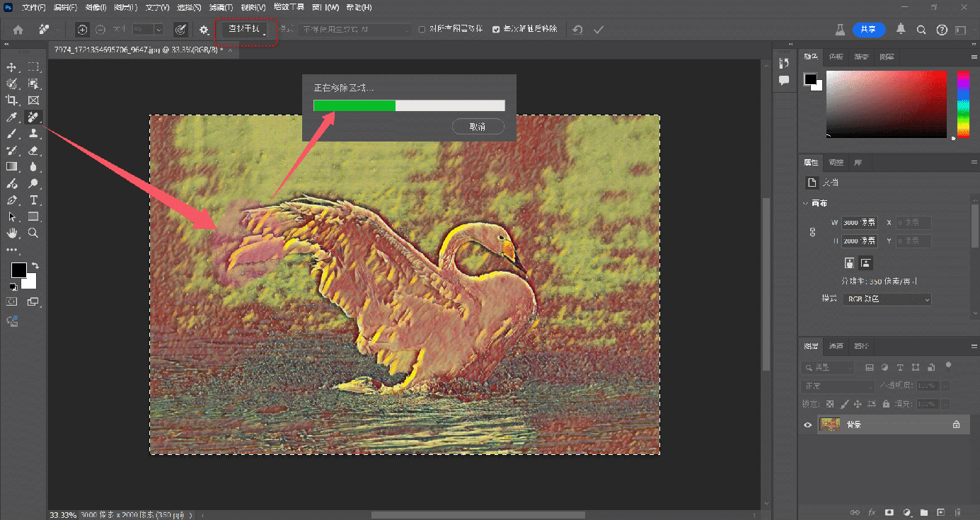Select the Remove tool in toolbox
This screenshot has width=980, height=520.
pyautogui.click(x=33, y=117)
